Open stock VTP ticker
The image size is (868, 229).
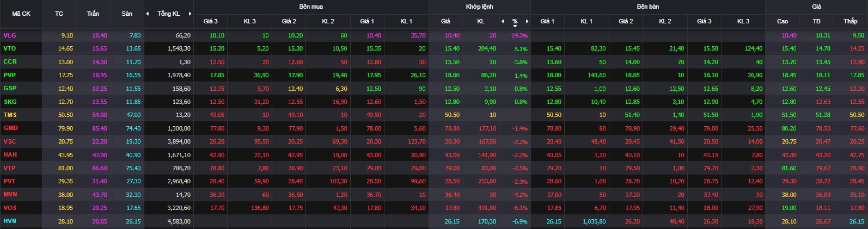[10, 168]
